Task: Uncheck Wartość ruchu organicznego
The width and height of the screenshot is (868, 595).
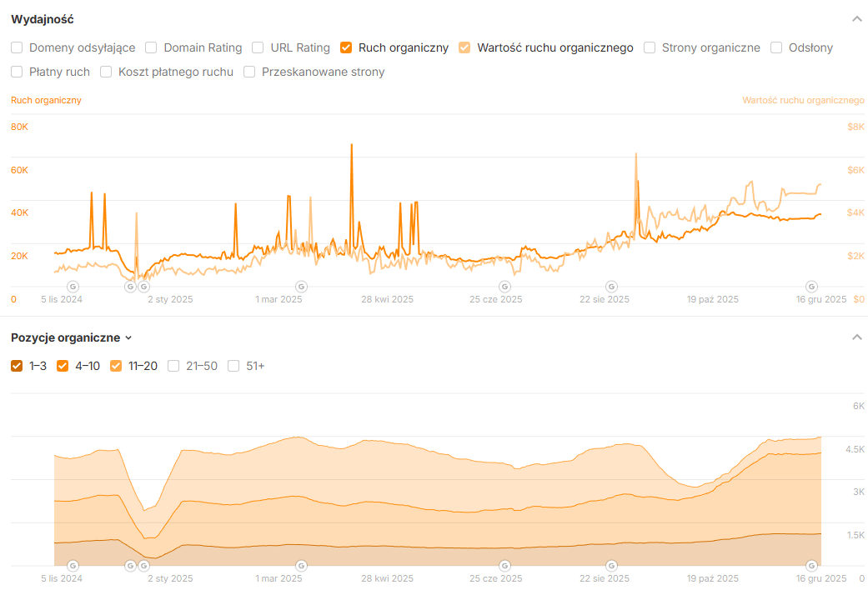Action: pyautogui.click(x=464, y=47)
